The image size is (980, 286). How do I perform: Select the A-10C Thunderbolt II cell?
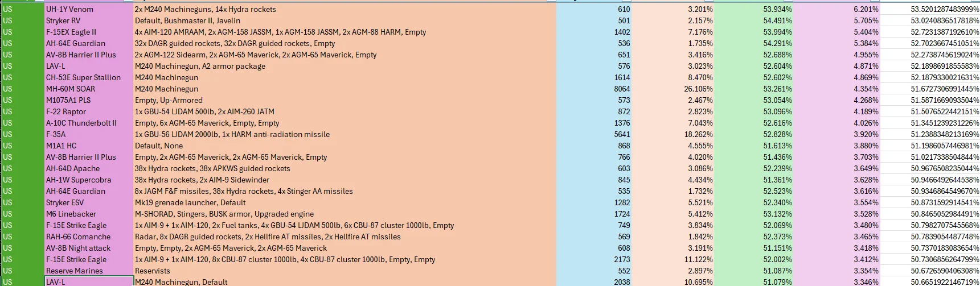89,123
